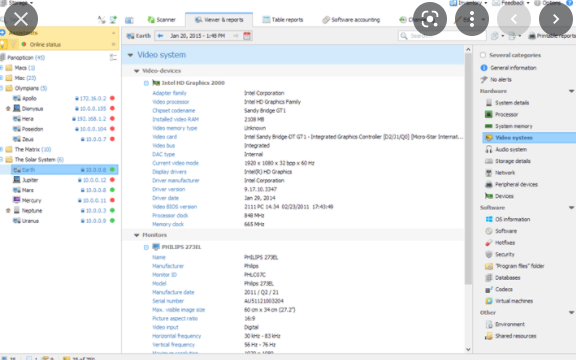Tap the image viewer lens search button
The image size is (576, 360).
pos(430,19)
